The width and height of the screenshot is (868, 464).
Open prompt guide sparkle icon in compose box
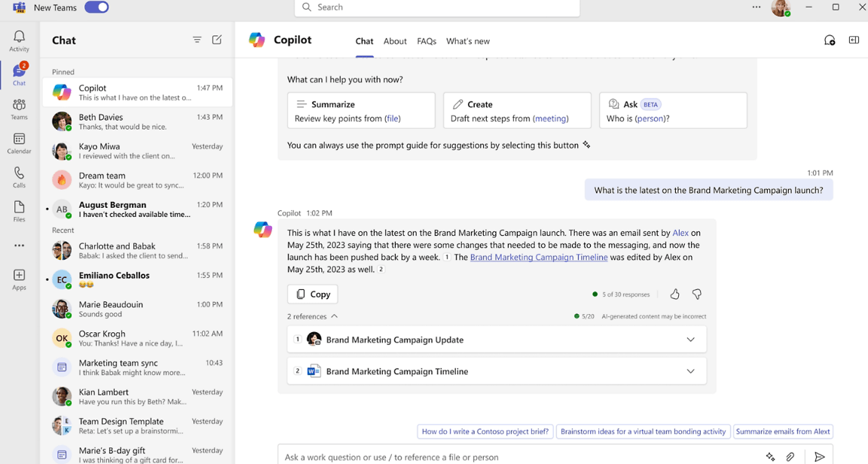coord(770,456)
